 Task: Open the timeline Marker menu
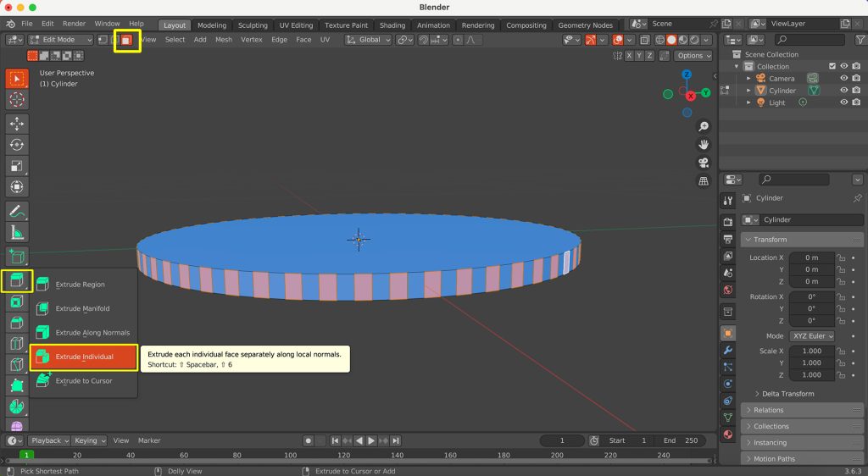pos(149,440)
